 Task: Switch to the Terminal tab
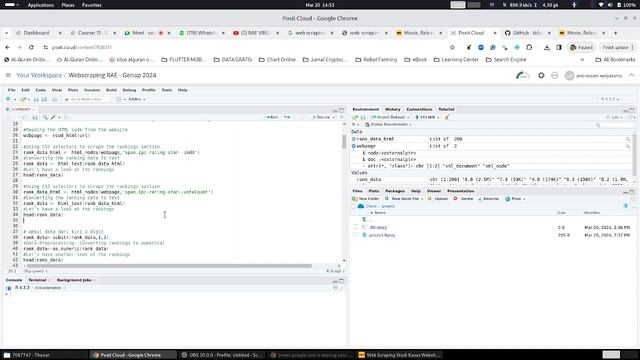click(x=38, y=280)
